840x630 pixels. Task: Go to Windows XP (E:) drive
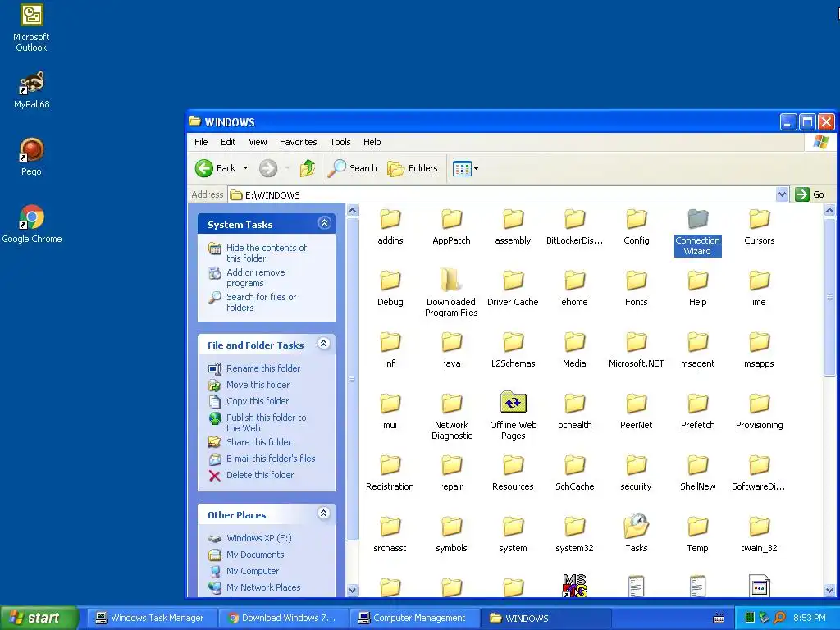pos(258,538)
